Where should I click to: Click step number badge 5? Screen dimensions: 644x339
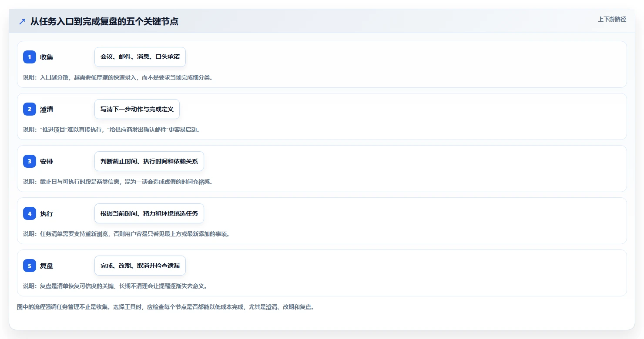pyautogui.click(x=30, y=266)
